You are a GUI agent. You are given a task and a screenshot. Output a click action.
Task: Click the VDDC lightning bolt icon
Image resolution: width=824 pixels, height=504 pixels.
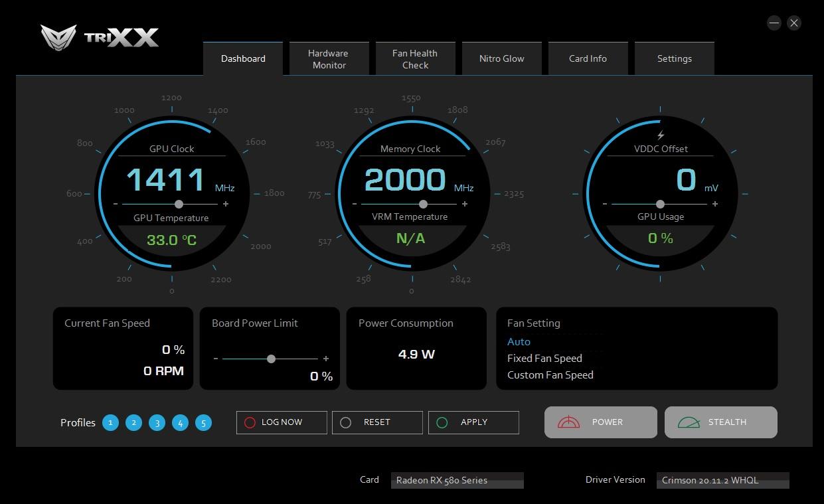click(661, 135)
